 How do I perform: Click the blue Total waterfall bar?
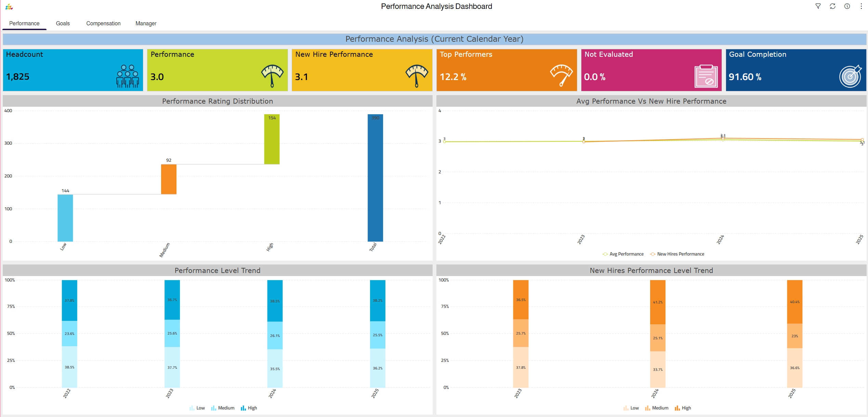[375, 178]
